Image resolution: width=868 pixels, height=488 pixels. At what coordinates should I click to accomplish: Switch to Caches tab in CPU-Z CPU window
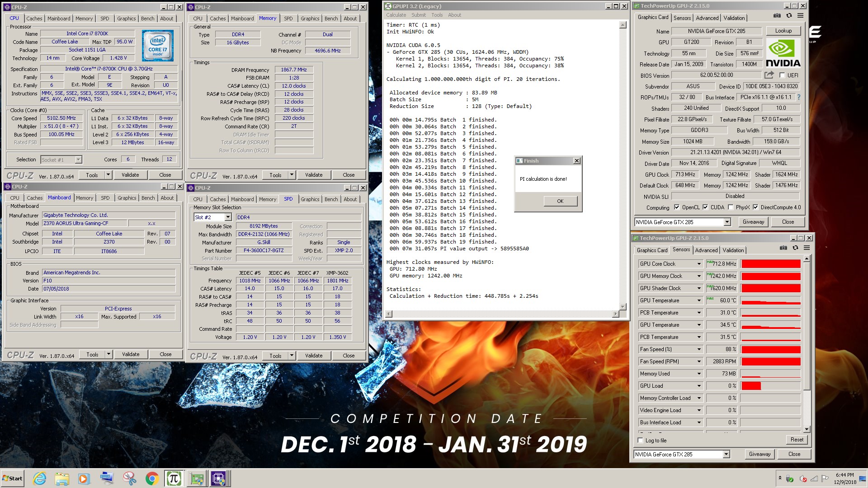click(34, 19)
